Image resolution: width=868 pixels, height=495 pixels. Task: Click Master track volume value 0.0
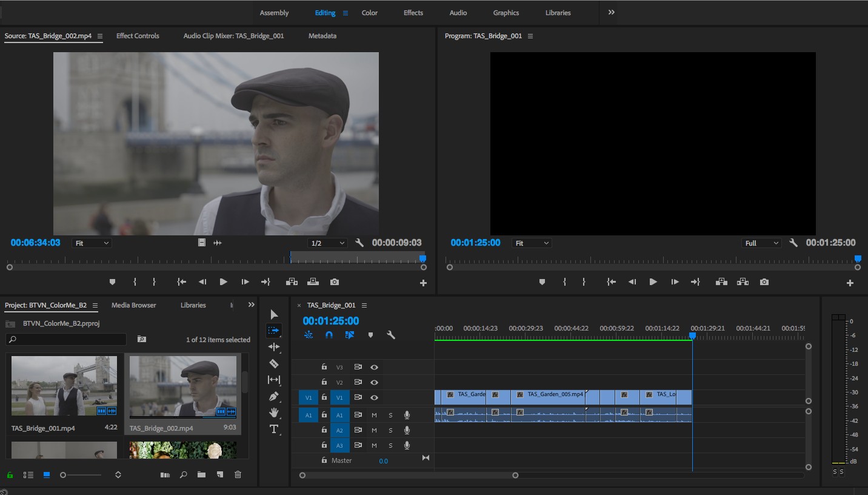click(x=384, y=461)
